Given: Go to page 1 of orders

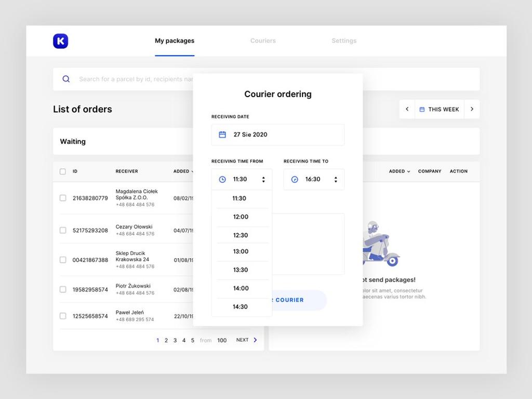Looking at the screenshot, I should click(x=158, y=340).
